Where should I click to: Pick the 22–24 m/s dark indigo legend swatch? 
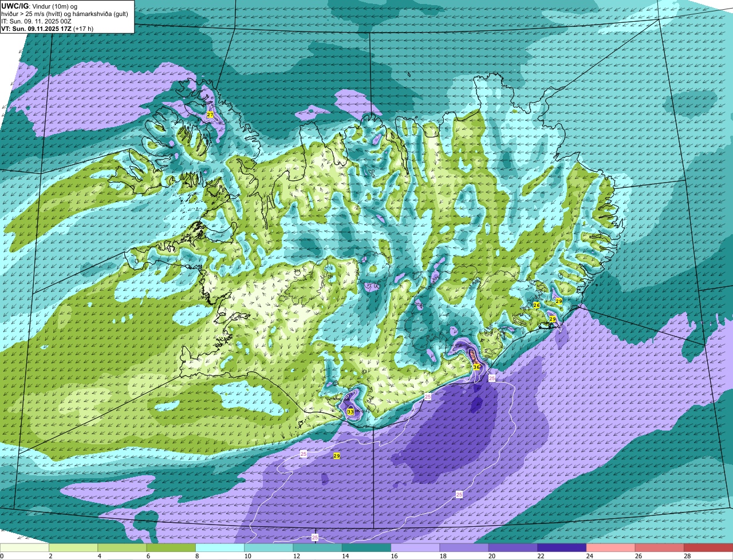click(562, 548)
